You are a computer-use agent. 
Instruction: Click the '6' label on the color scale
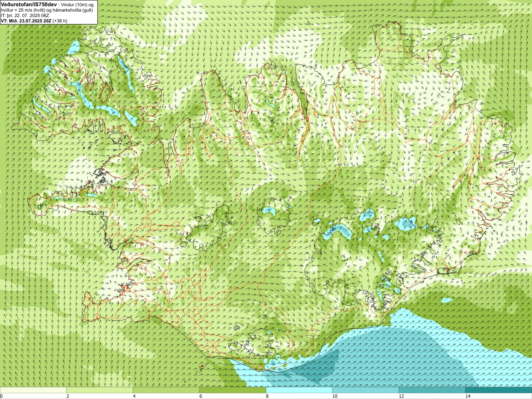[201, 396]
